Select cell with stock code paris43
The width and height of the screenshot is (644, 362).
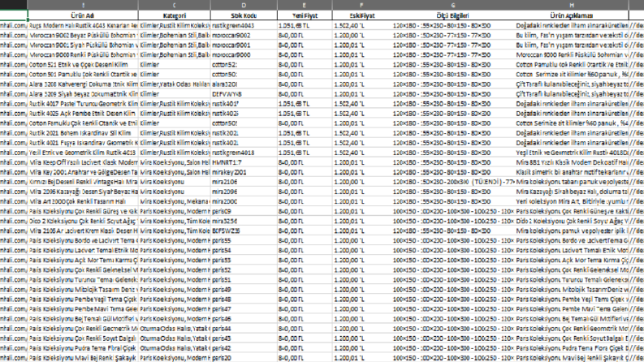(x=244, y=338)
